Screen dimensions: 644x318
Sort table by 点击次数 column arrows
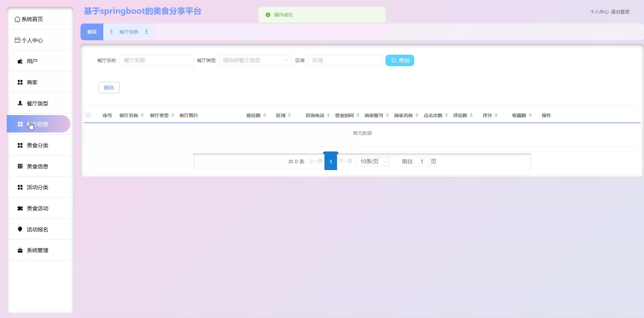(446, 115)
